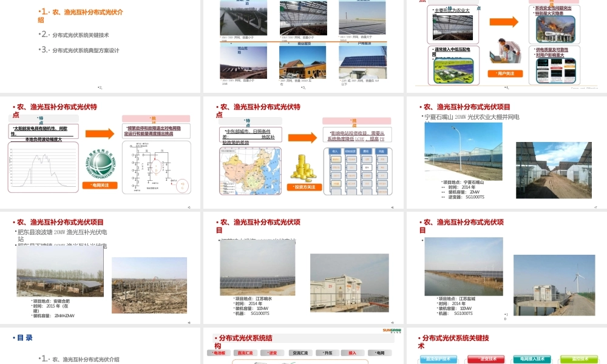Screen dimensions: 607x364
Task: Open the project slide located in '江苏响水'
Action: pyautogui.click(x=303, y=268)
